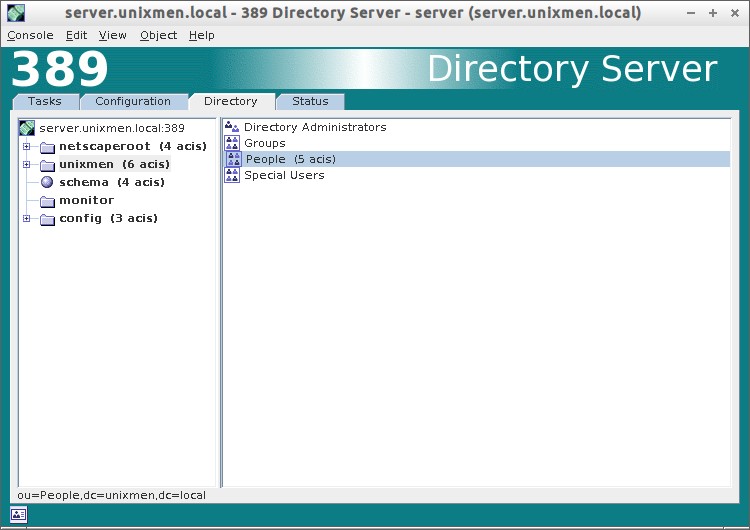Close the 389 Directory Server window

click(x=735, y=13)
